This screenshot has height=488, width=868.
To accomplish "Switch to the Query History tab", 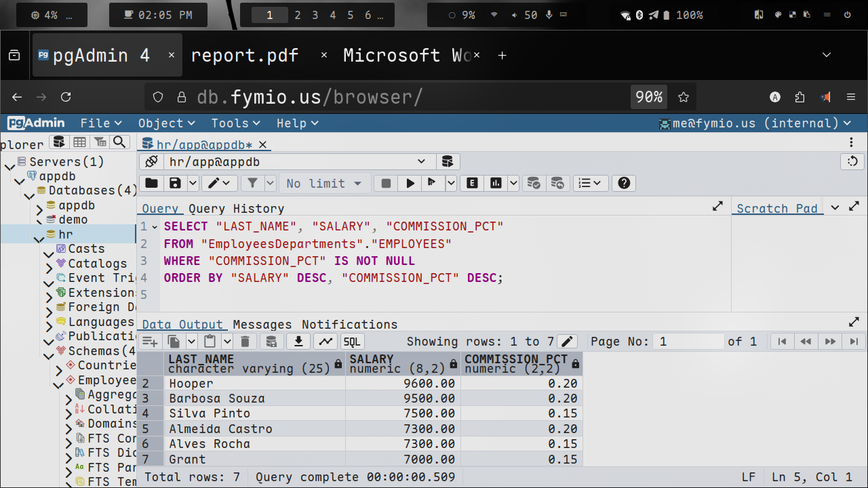I will (x=236, y=209).
